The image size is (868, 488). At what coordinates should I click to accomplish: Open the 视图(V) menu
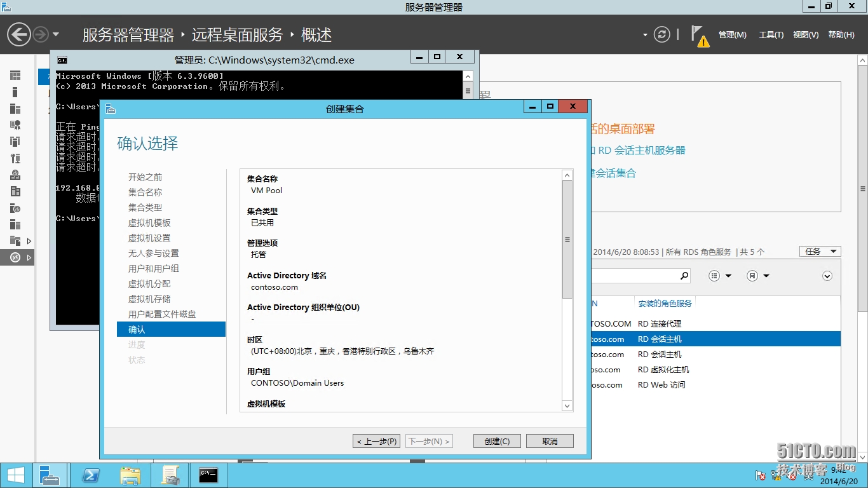pos(806,35)
